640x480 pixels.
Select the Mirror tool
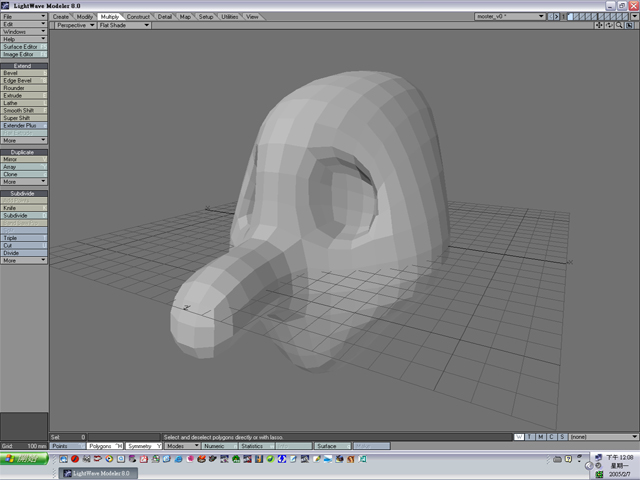24,159
